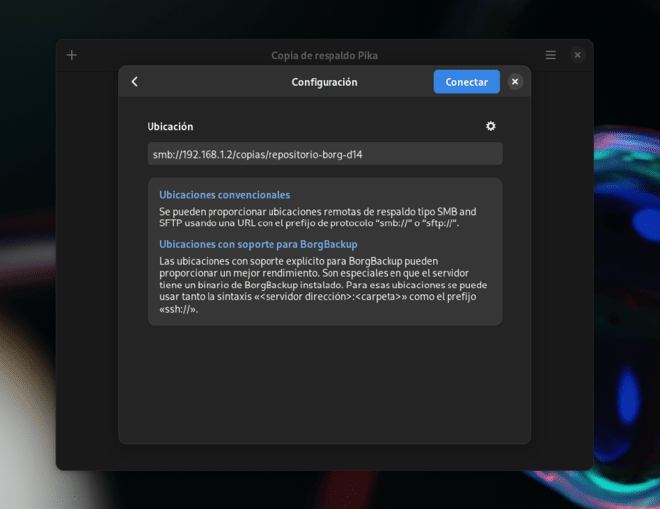Screen dimensions: 660x509
Task: Click the 'Ubicaciones convencionales' heading
Action: (224, 195)
